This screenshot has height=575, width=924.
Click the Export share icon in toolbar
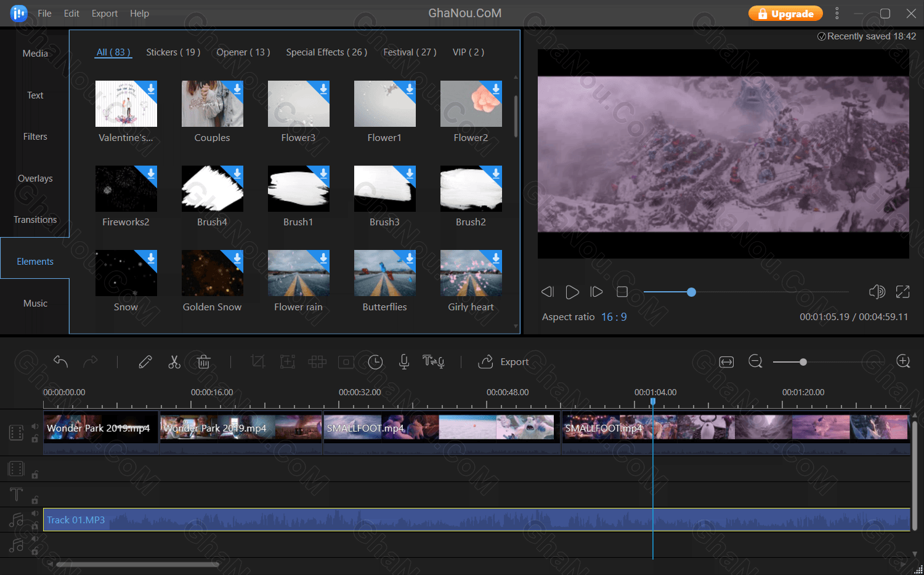coord(485,362)
